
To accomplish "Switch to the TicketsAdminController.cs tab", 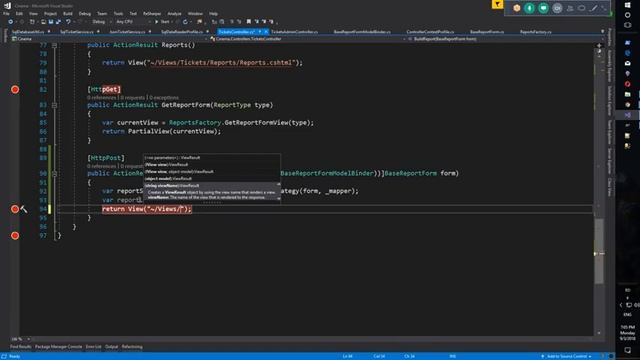I will tap(294, 32).
